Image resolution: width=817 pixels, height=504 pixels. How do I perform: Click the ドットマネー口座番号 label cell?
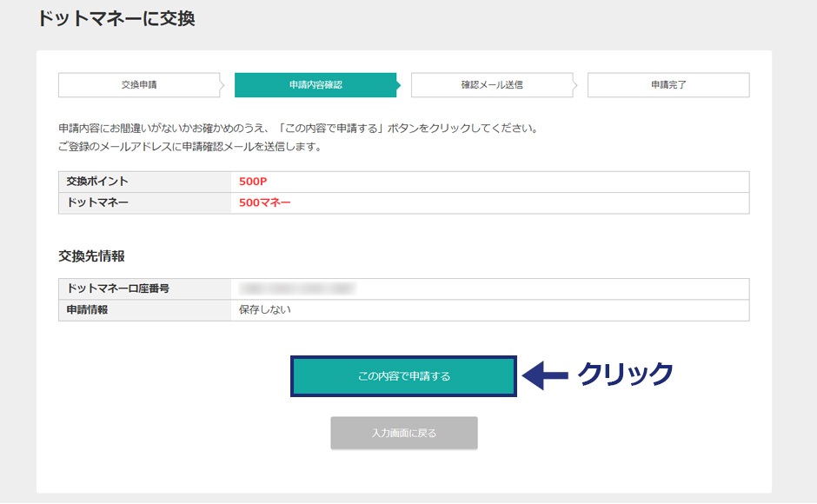point(117,288)
